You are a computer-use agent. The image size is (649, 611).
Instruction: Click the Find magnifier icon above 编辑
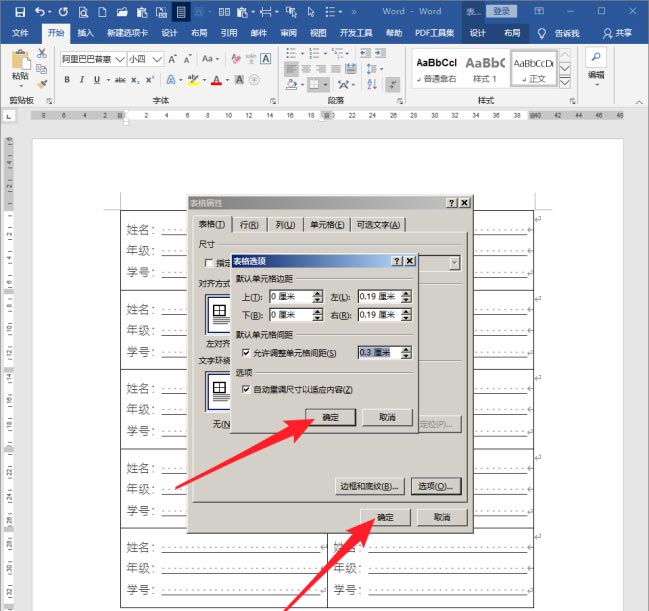pos(596,57)
